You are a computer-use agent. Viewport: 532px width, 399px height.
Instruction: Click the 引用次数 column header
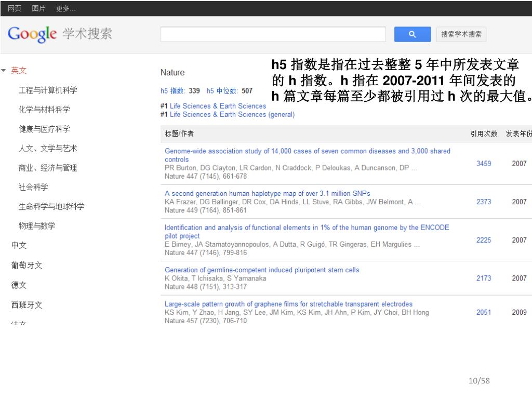click(x=484, y=134)
